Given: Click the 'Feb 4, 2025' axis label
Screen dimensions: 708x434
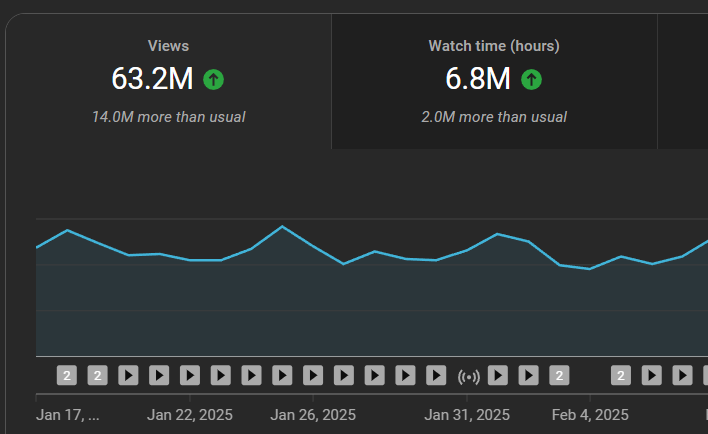Looking at the screenshot, I should [590, 415].
